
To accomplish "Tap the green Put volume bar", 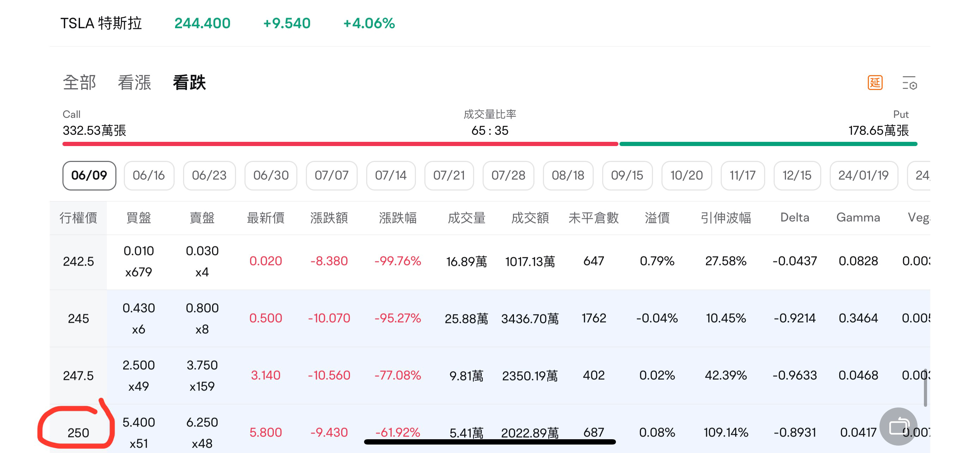I will click(768, 144).
